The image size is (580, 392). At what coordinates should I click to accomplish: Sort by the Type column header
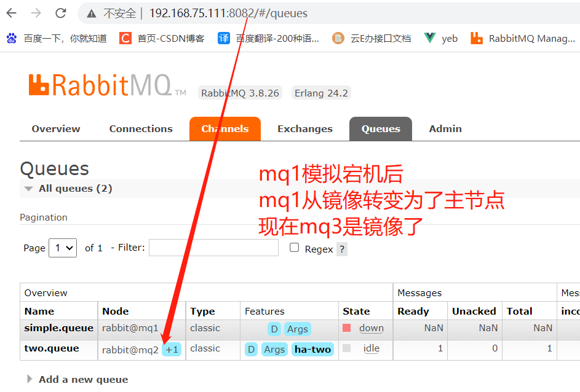(x=202, y=312)
